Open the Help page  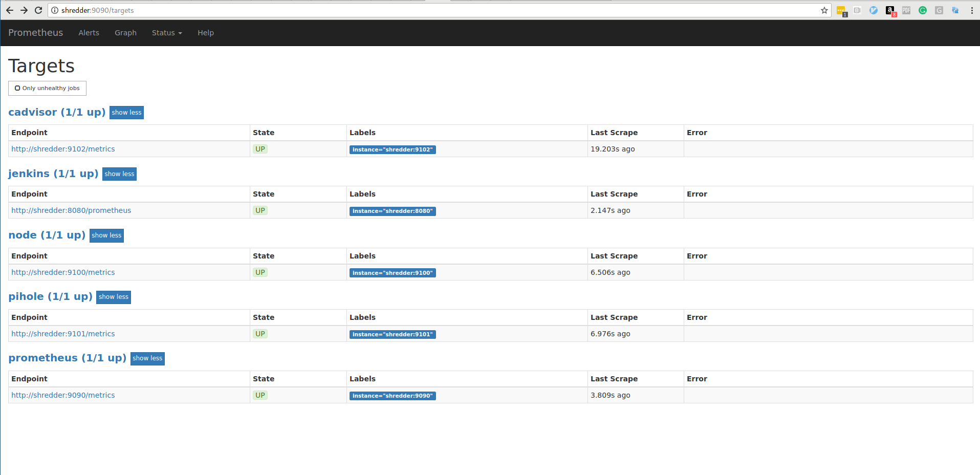[x=206, y=33]
